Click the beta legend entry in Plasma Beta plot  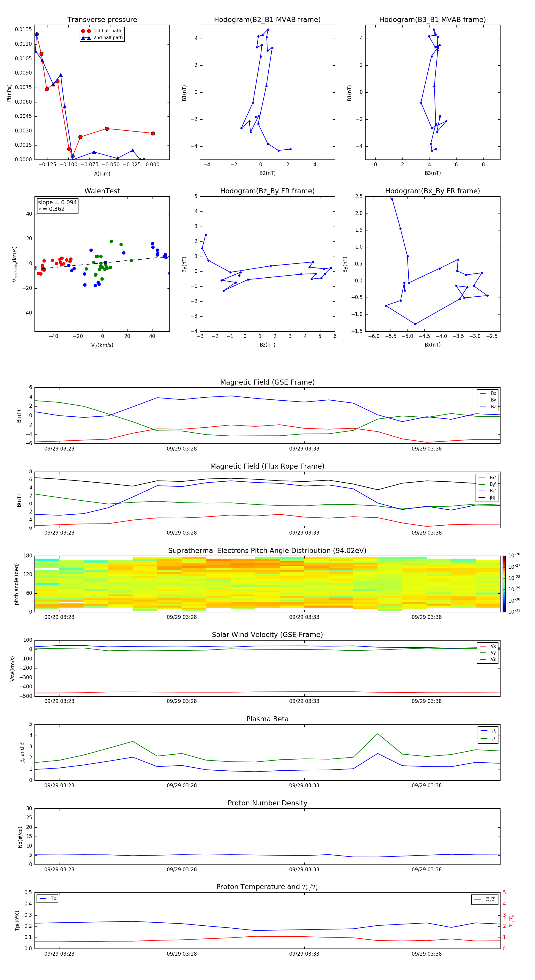(x=488, y=739)
